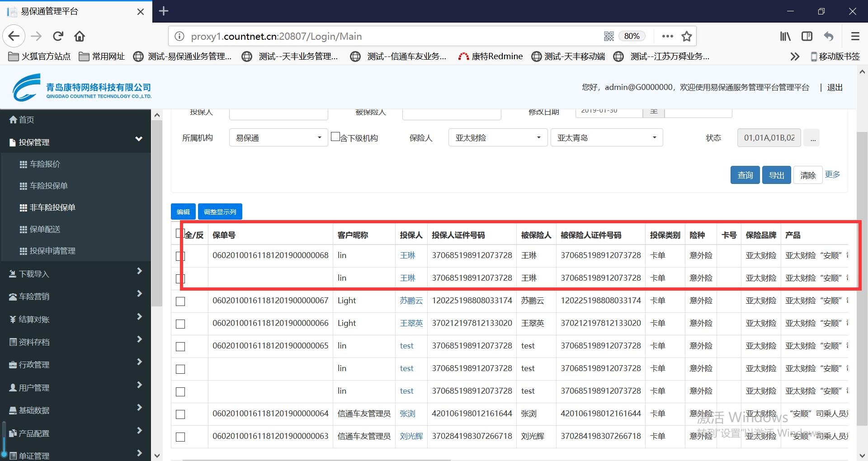Image resolution: width=868 pixels, height=461 pixels.
Task: Check the select-all 全/反 checkbox
Action: [179, 234]
